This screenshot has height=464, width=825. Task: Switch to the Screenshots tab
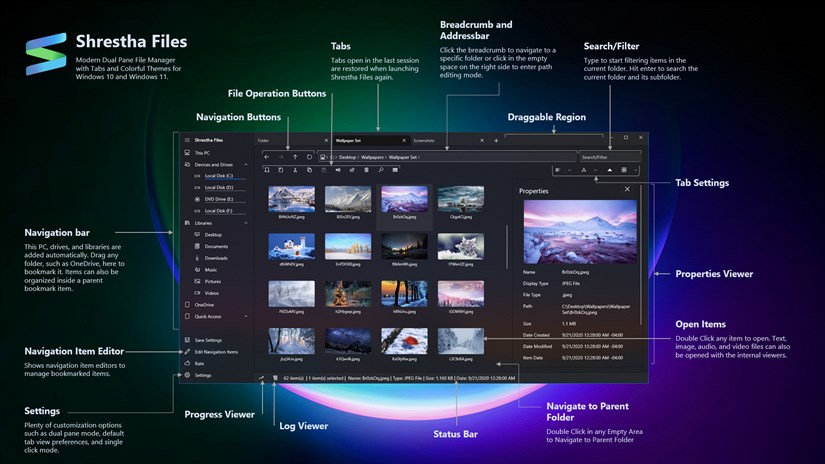[x=424, y=141]
